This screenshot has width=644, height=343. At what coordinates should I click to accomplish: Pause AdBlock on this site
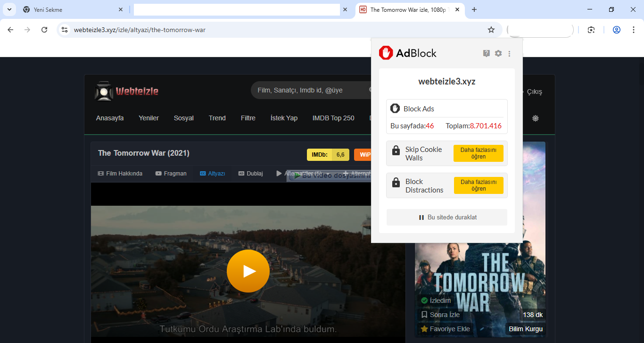[x=447, y=218]
